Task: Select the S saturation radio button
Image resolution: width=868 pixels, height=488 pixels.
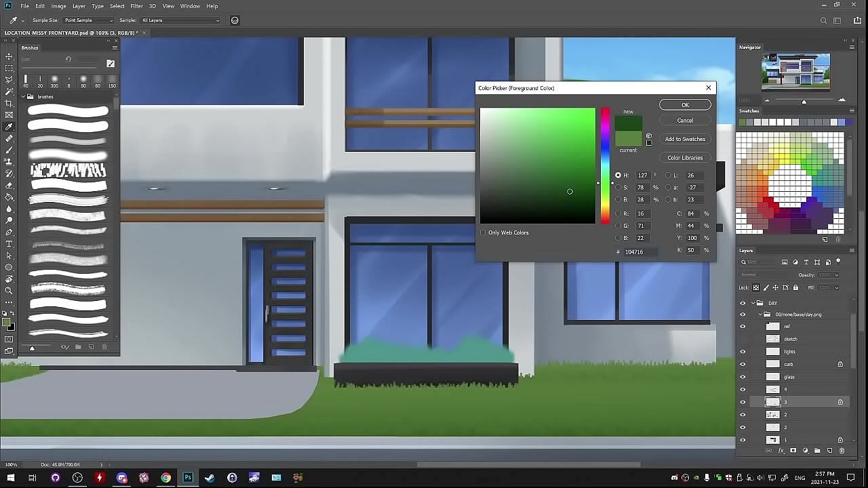Action: click(x=618, y=187)
